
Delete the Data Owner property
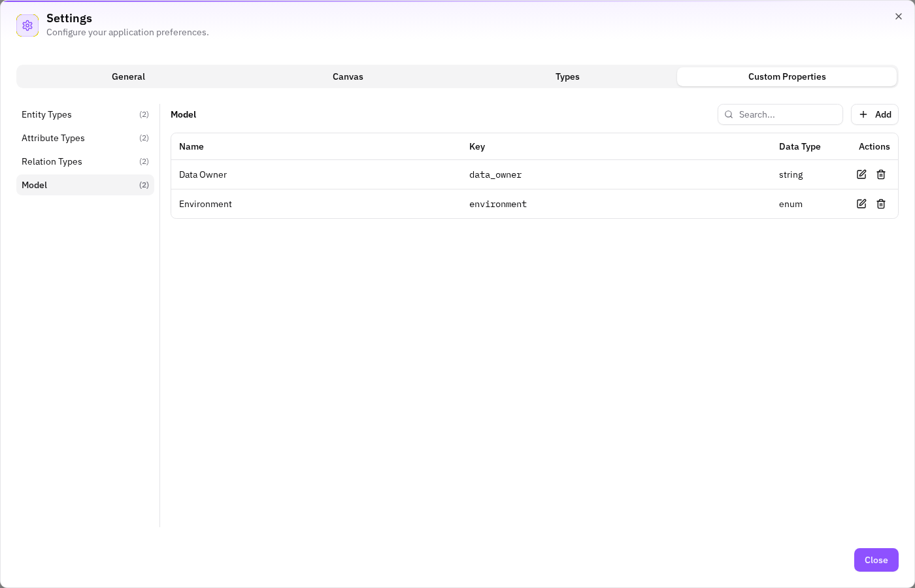click(881, 174)
